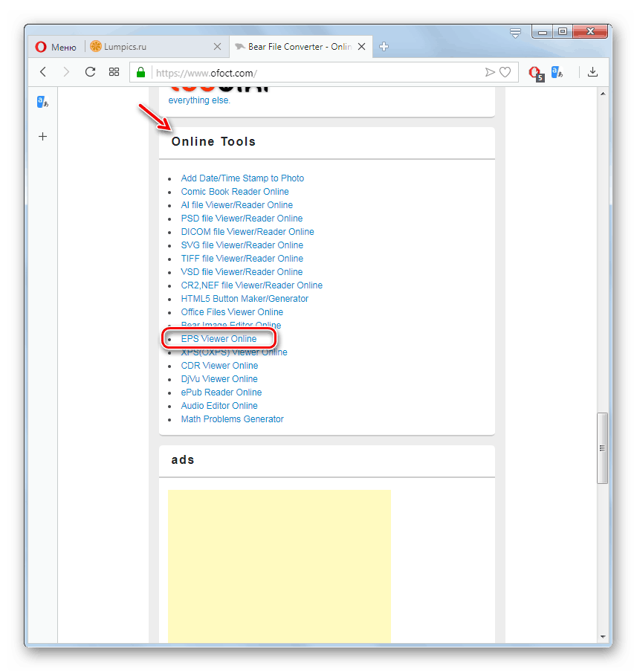The height and width of the screenshot is (672, 637).
Task: Bookmark page with heart icon
Action: coord(505,72)
